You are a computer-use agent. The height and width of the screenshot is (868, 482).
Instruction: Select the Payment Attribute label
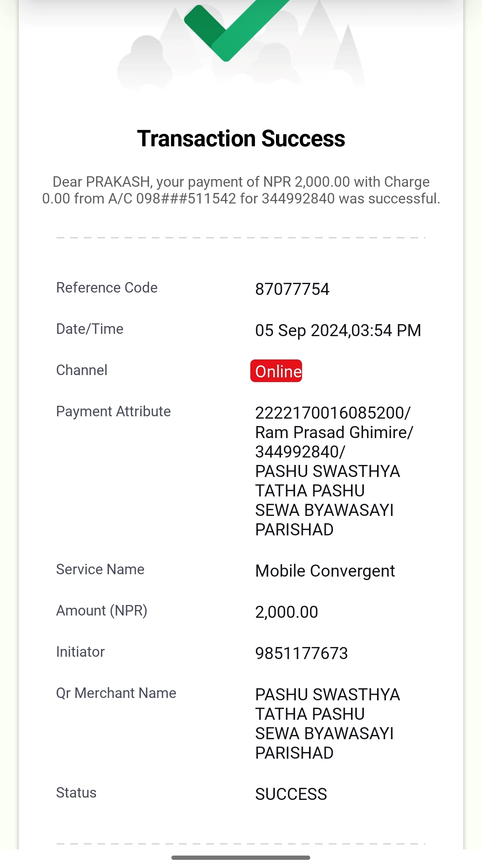point(114,411)
